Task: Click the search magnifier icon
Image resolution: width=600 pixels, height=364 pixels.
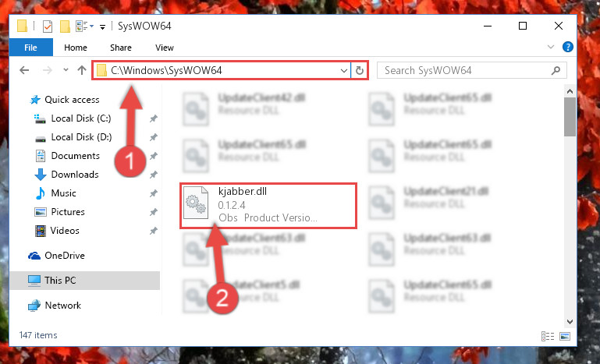Action: [x=556, y=70]
